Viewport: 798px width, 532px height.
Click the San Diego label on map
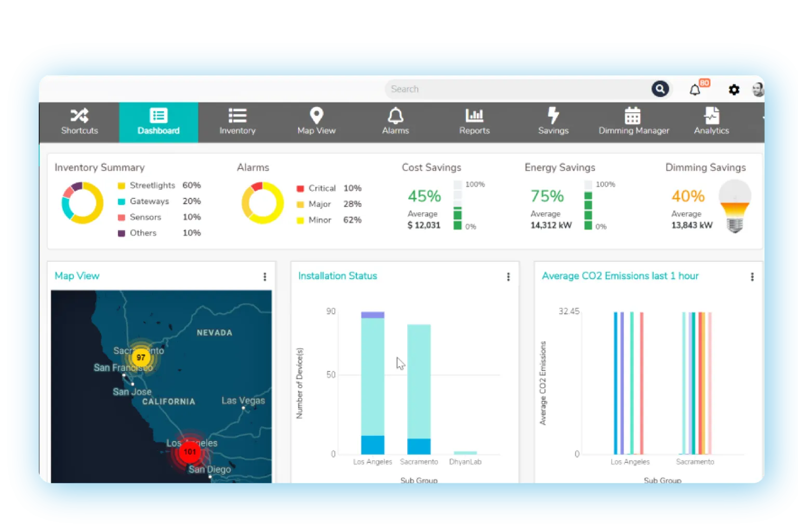(x=210, y=470)
